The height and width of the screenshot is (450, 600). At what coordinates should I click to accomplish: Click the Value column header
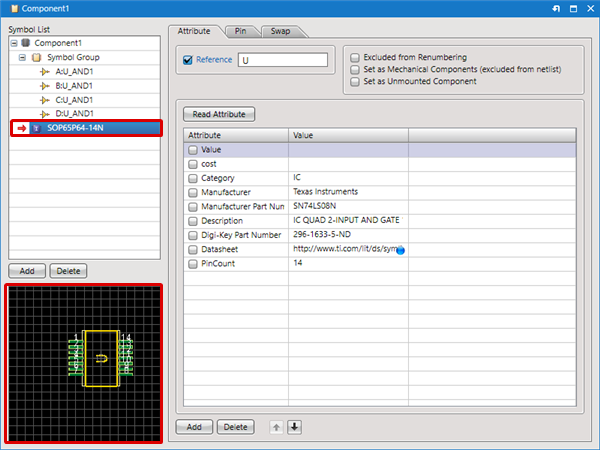348,135
